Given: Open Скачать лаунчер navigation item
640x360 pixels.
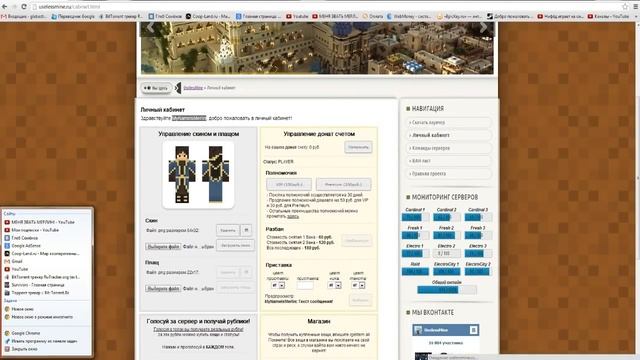Looking at the screenshot, I should pyautogui.click(x=449, y=122).
